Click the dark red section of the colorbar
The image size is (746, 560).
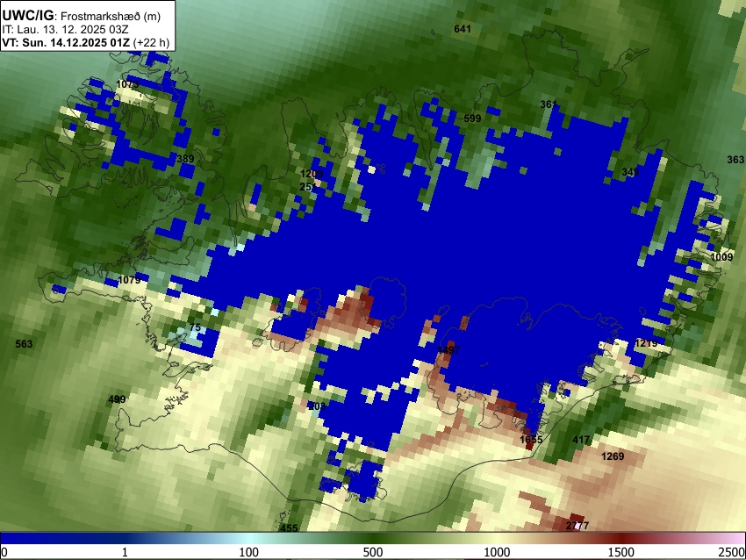click(x=621, y=539)
